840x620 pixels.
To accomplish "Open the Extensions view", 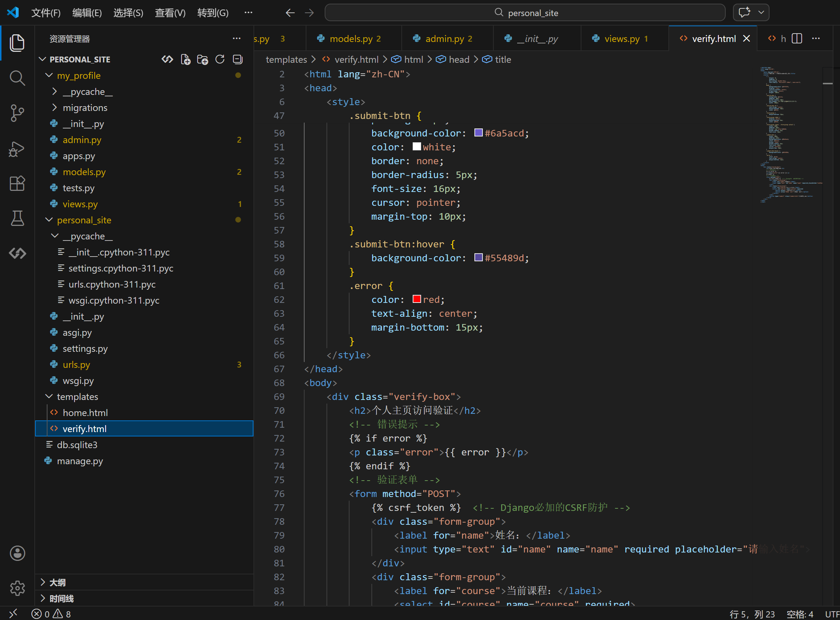I will tap(17, 184).
